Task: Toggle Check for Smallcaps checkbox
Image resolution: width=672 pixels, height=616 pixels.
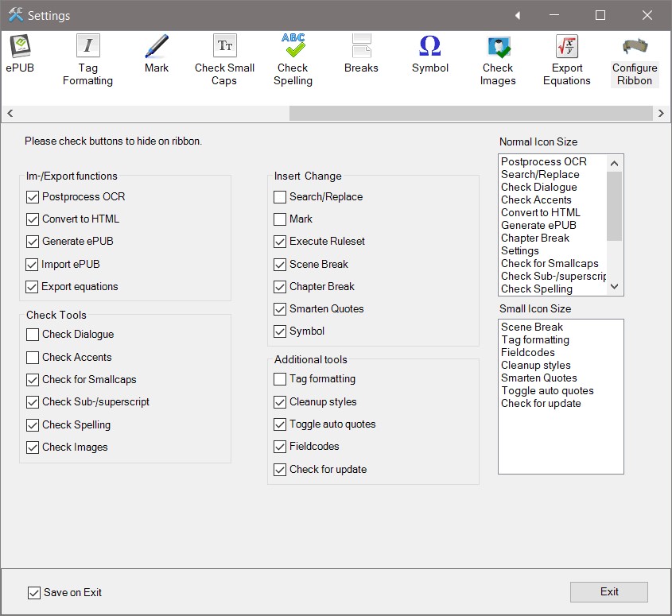Action: pyautogui.click(x=32, y=380)
